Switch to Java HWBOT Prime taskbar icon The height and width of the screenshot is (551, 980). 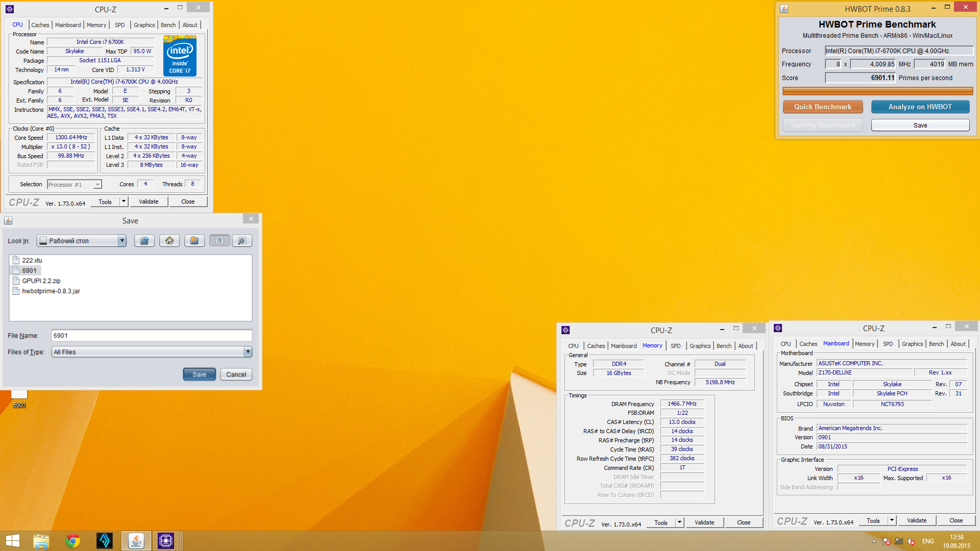pyautogui.click(x=136, y=541)
